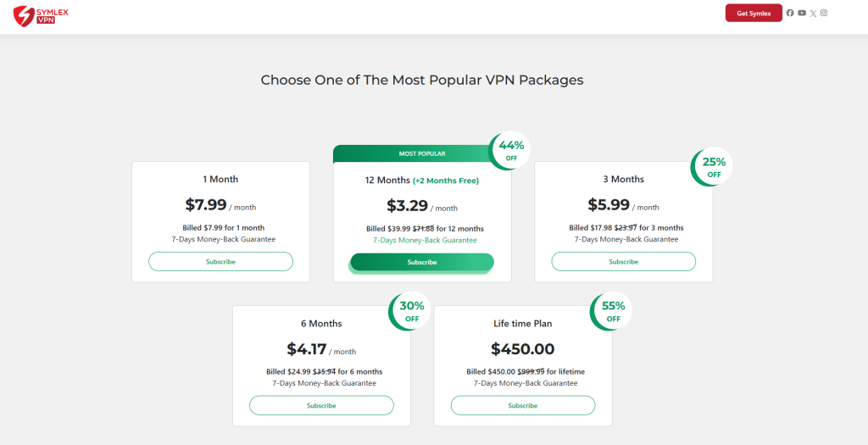Click the page heading about VPN Packages

pyautogui.click(x=422, y=81)
